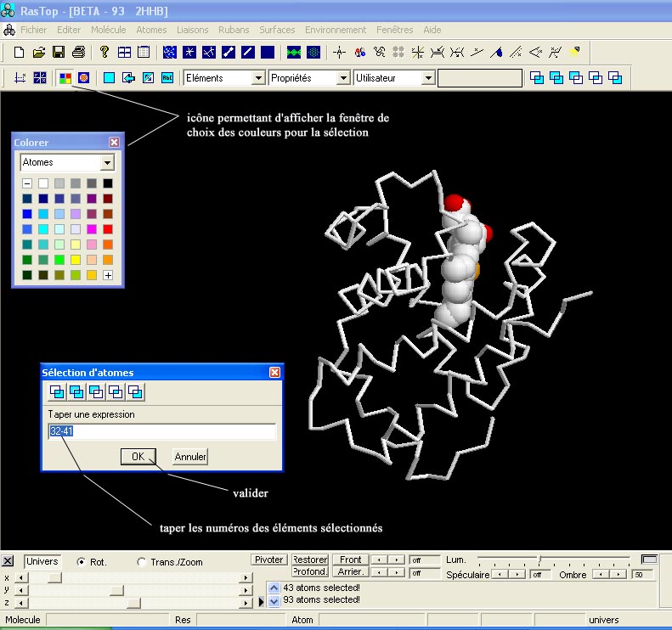Click the save disk icon

point(59,52)
